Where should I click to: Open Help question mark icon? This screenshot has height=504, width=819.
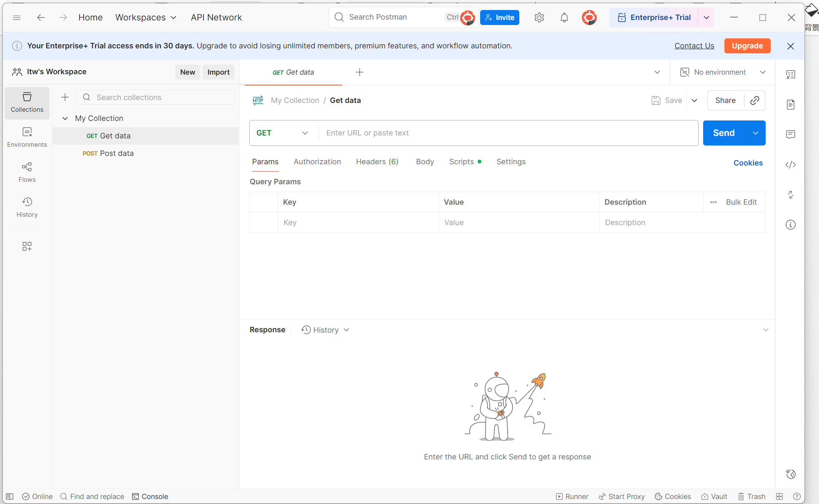tap(796, 496)
